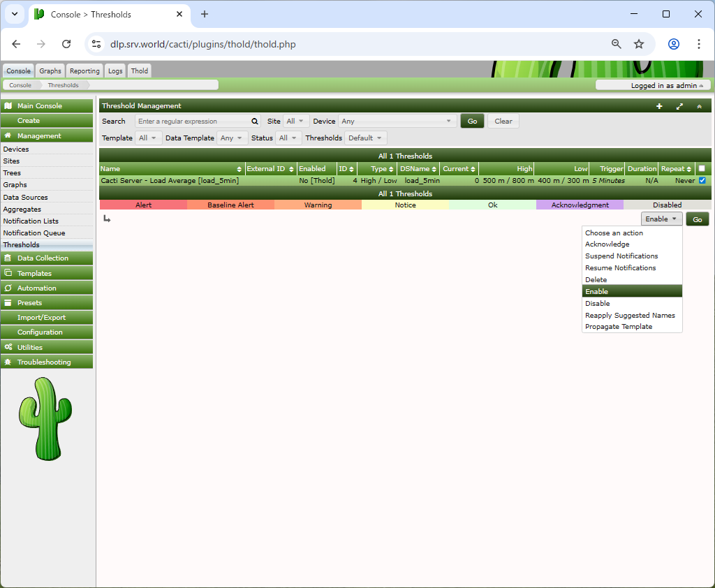Collapse the filter panel with double-chevron icon
This screenshot has width=715, height=588.
[699, 106]
